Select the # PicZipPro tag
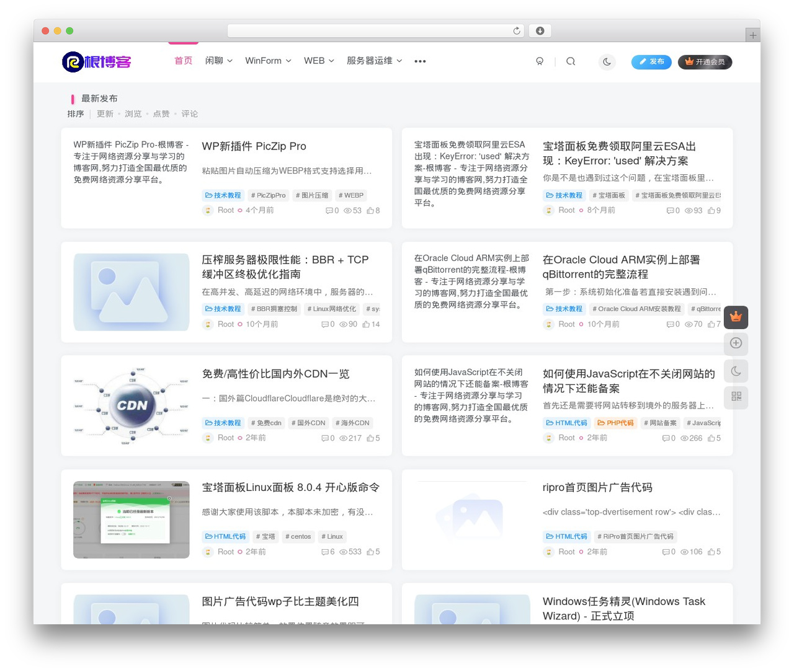The image size is (794, 672). click(268, 195)
